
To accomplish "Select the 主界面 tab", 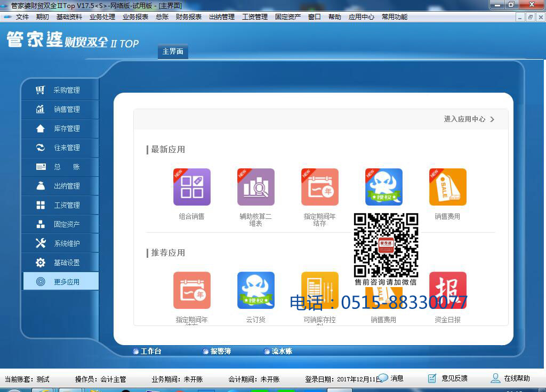I will coord(173,52).
